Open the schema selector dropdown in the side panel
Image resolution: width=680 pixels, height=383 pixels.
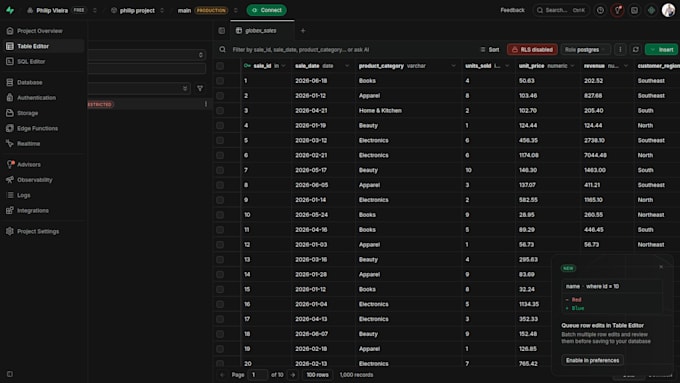pyautogui.click(x=147, y=55)
